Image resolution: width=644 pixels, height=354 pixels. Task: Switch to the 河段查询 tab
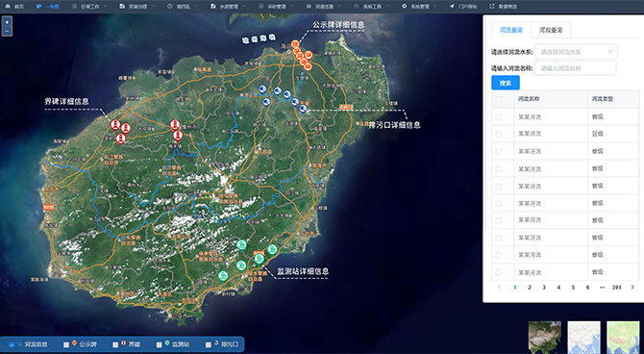tap(551, 30)
